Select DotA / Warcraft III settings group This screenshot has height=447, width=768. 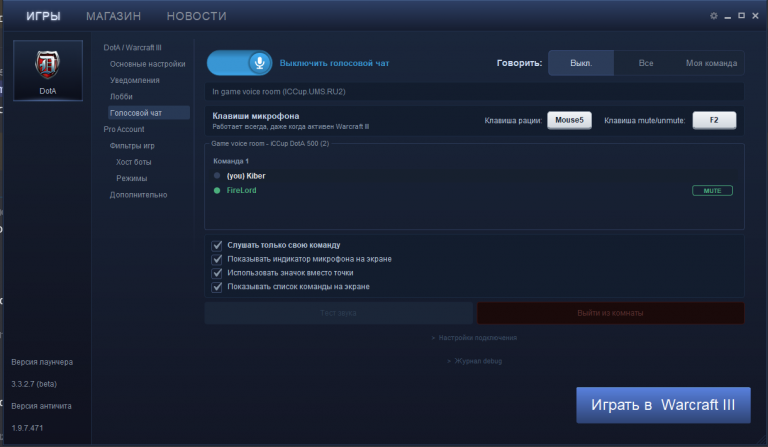click(x=132, y=47)
